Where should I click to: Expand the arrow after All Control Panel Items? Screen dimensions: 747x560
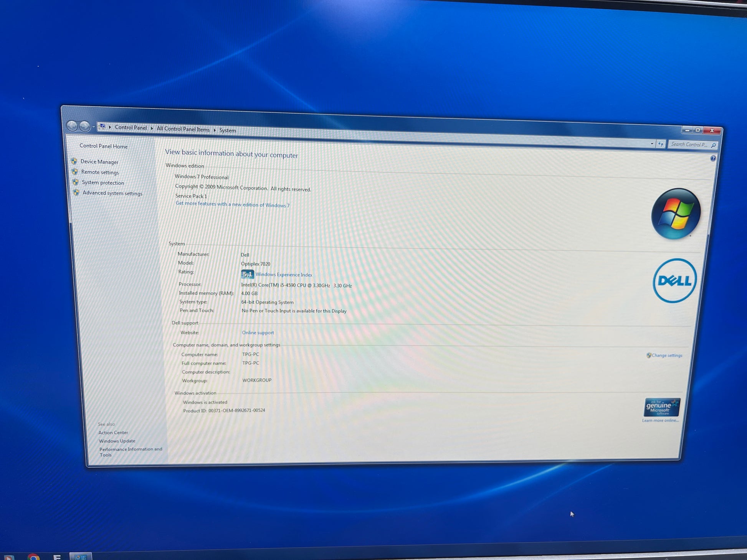point(215,130)
